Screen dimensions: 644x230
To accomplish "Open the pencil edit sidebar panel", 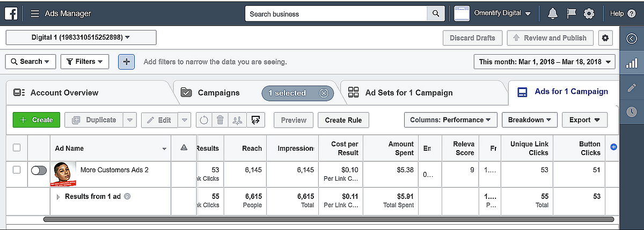I will [x=632, y=88].
